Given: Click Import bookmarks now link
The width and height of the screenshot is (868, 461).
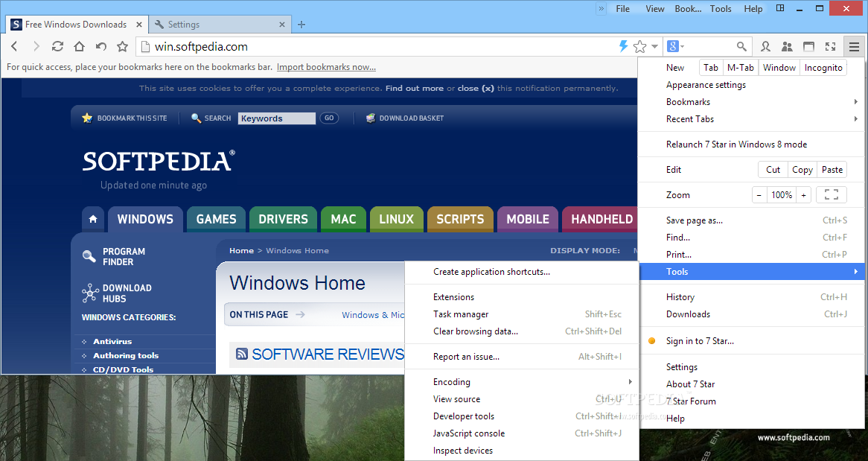Looking at the screenshot, I should click(x=326, y=67).
